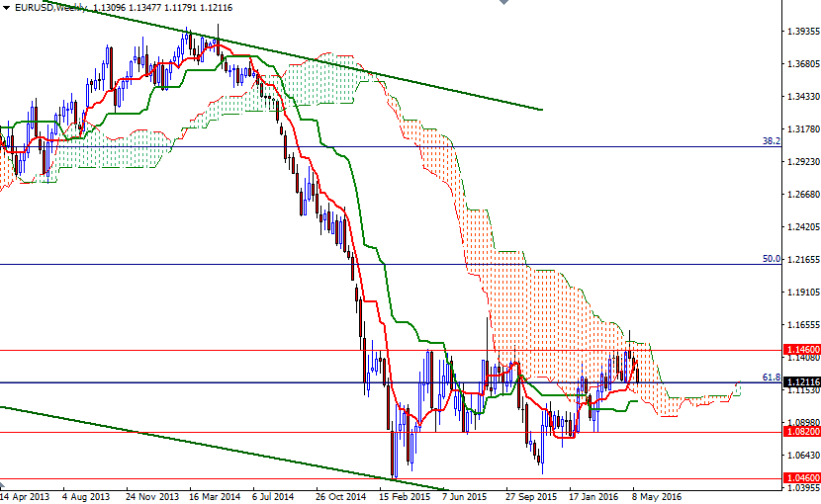The width and height of the screenshot is (821, 504).
Task: Click the 8 May 2016 date label
Action: pyautogui.click(x=657, y=496)
